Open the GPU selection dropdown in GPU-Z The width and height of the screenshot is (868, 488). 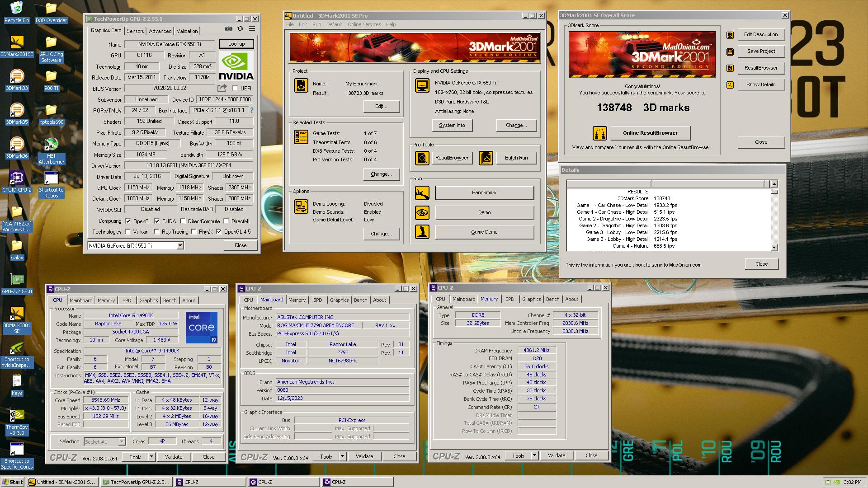click(180, 245)
